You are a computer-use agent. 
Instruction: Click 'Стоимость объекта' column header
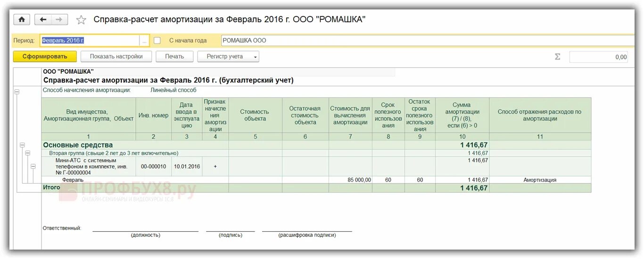[x=255, y=115]
